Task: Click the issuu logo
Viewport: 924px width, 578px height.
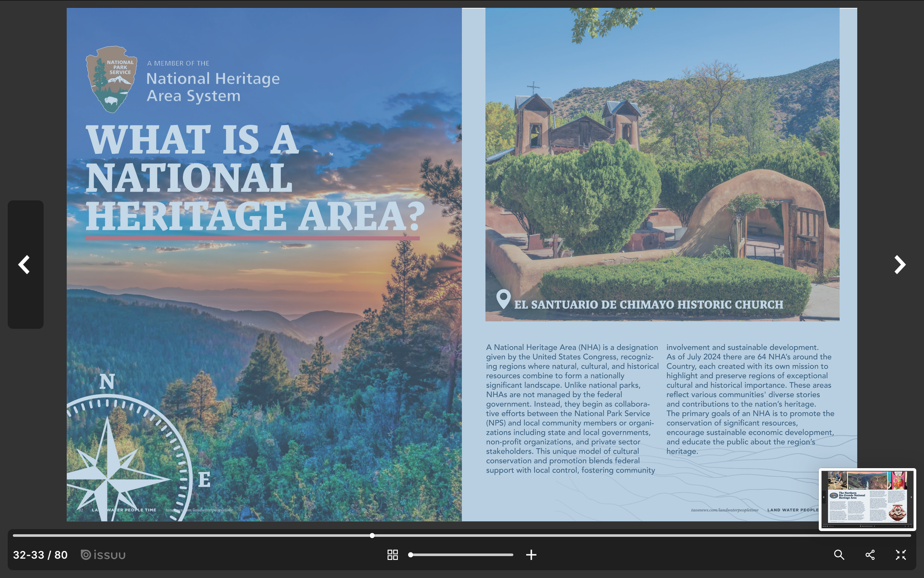Action: [103, 555]
